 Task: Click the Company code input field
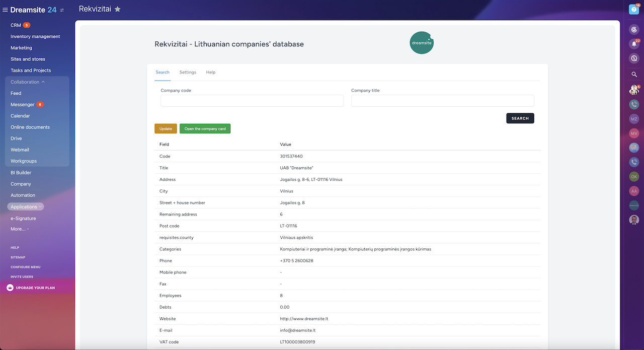(x=252, y=101)
